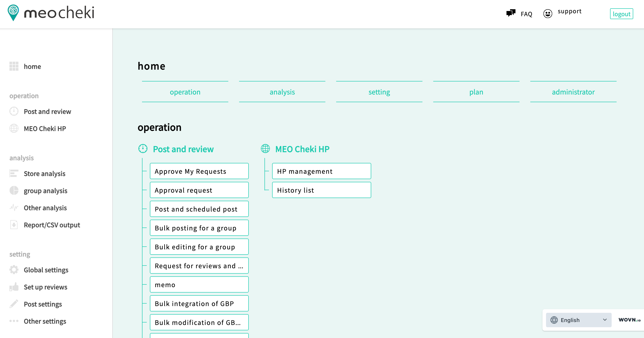Click the Store analysis bar chart icon

(14, 174)
